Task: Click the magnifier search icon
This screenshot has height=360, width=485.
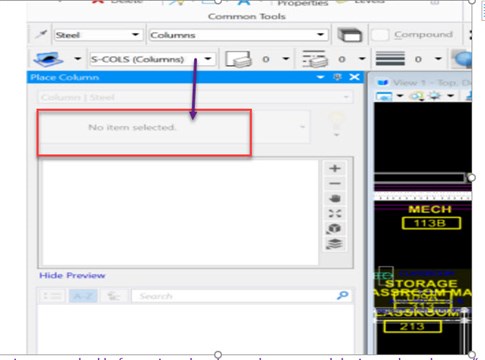Action: click(x=342, y=295)
